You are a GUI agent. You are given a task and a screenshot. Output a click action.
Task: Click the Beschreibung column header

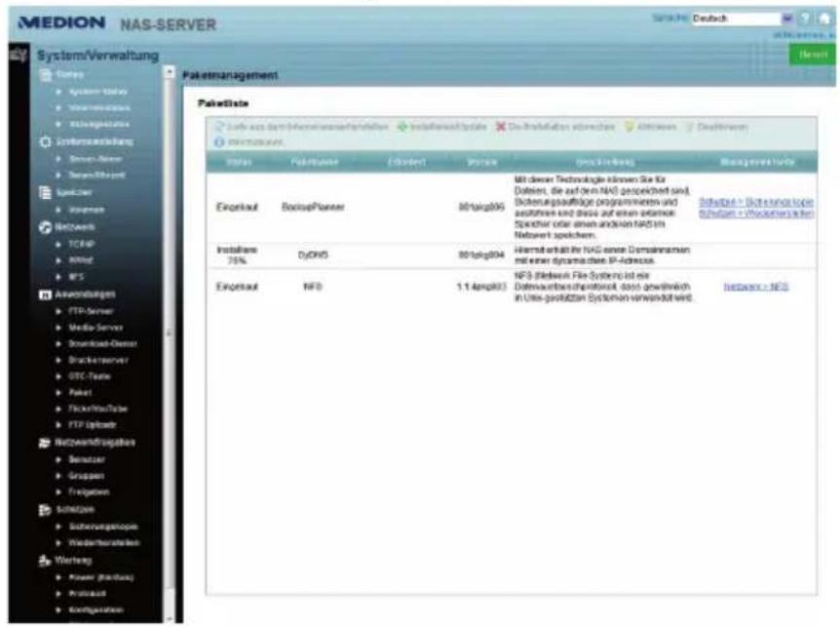(x=605, y=162)
